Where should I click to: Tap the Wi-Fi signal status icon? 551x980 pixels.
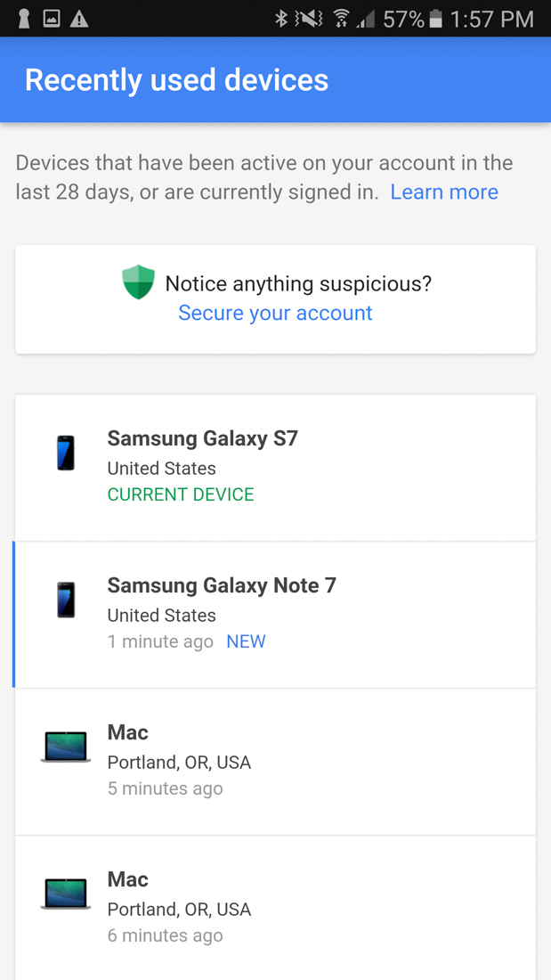pos(341,18)
